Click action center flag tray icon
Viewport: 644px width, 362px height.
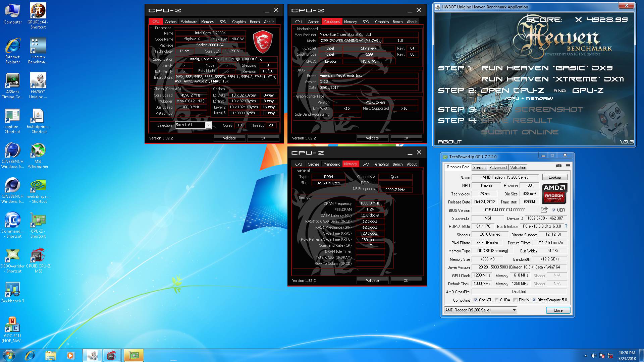point(602,356)
